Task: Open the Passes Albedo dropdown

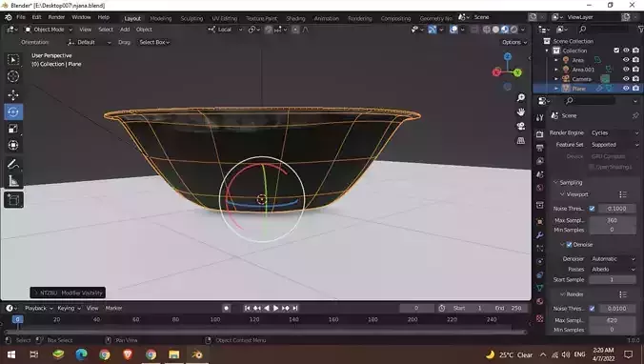Action: pyautogui.click(x=613, y=270)
